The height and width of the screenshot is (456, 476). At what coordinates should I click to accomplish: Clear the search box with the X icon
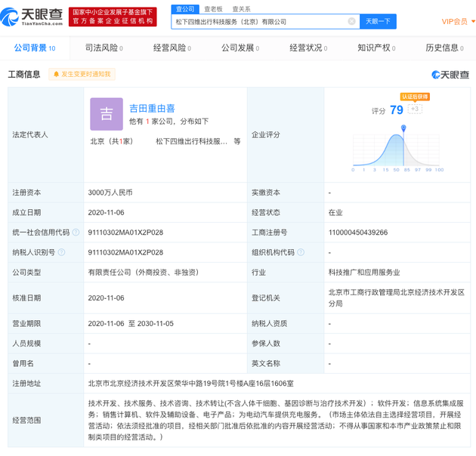click(x=351, y=21)
